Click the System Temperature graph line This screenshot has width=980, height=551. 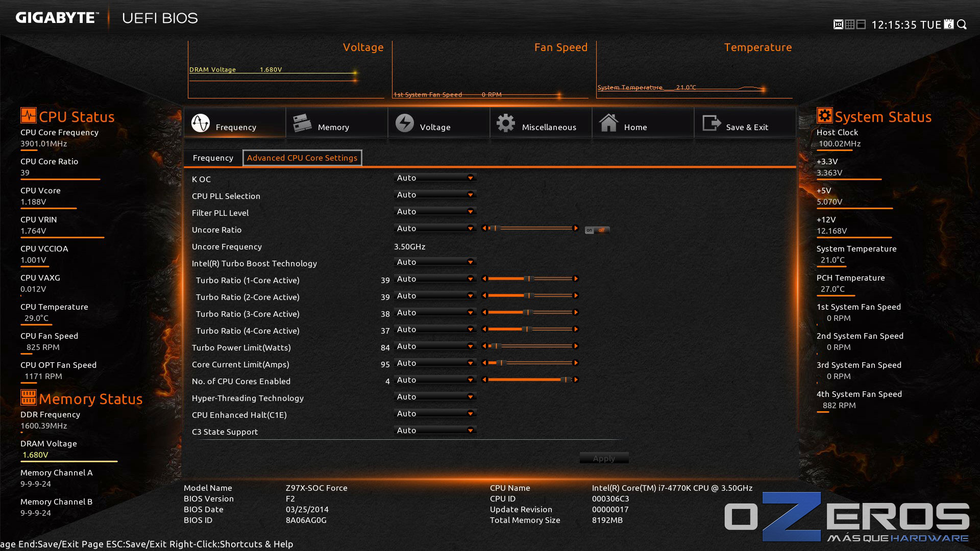(681, 90)
